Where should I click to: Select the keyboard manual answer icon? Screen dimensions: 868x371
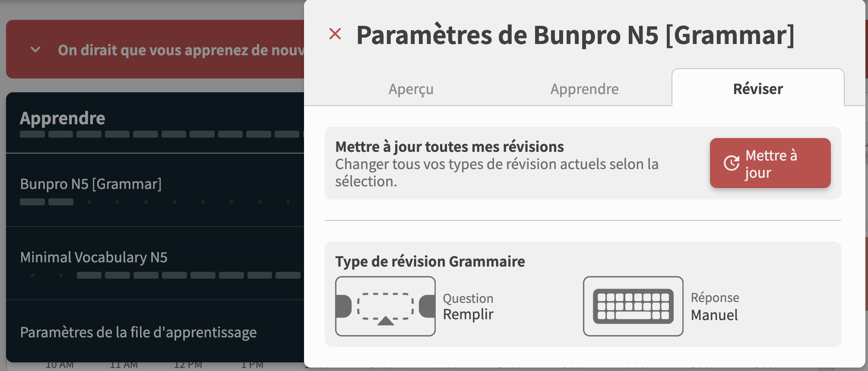tap(633, 306)
